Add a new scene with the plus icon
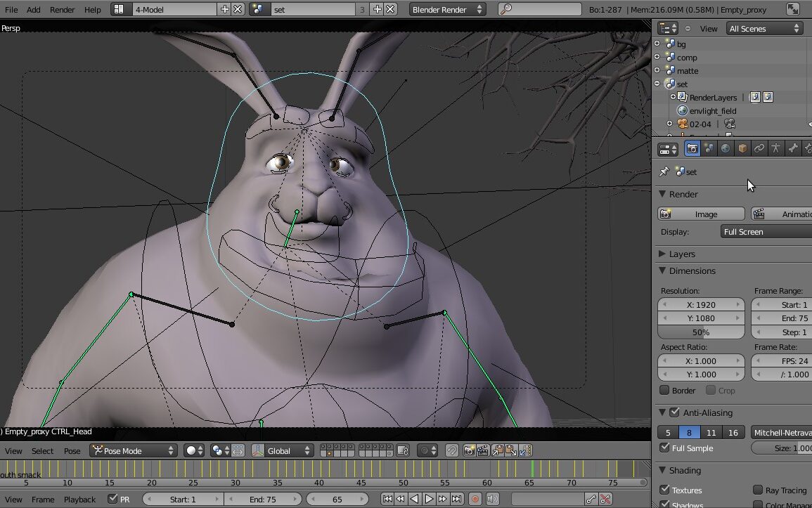Screen dimensions: 812x508 point(378,9)
